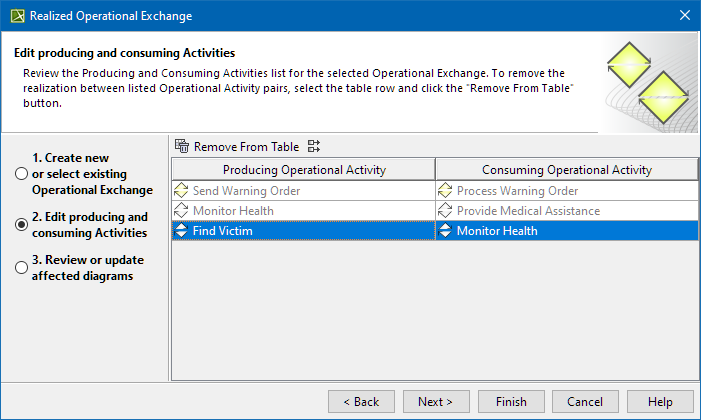Click the producing Monitor Health row icon
Screen dimensions: 701x420
181,210
